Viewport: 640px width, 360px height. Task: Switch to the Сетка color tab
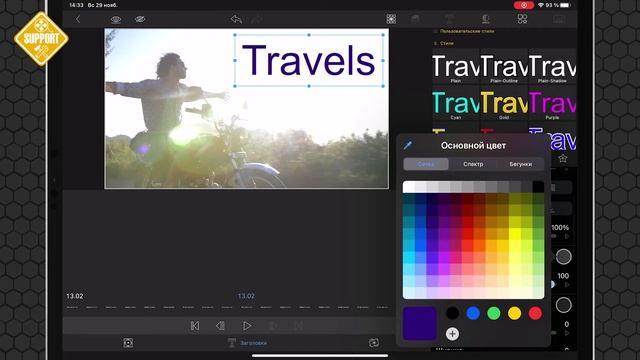[426, 164]
